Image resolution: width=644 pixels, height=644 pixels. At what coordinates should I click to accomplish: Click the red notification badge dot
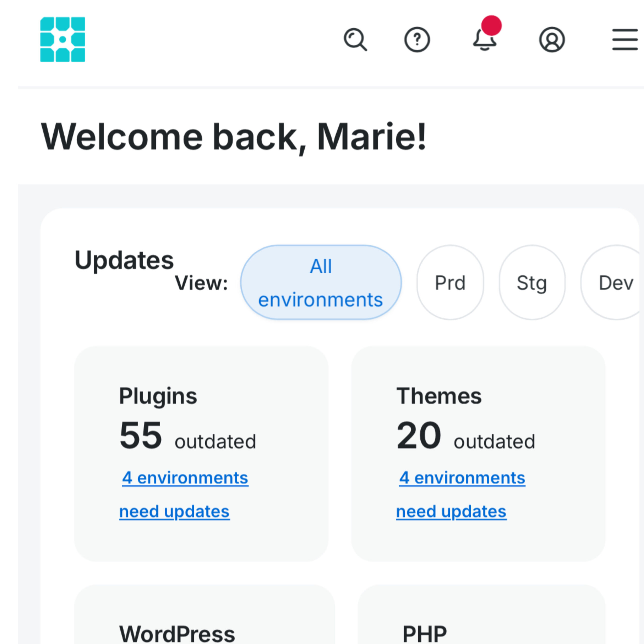point(491,25)
